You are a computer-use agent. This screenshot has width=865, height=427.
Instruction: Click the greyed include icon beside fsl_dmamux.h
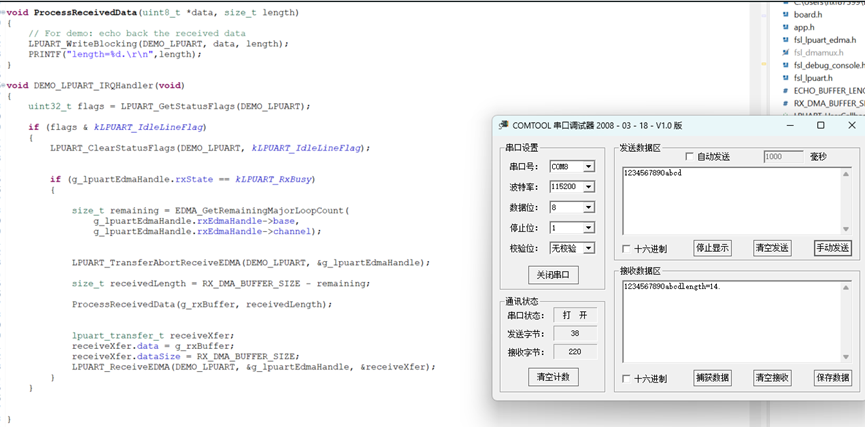pos(786,52)
